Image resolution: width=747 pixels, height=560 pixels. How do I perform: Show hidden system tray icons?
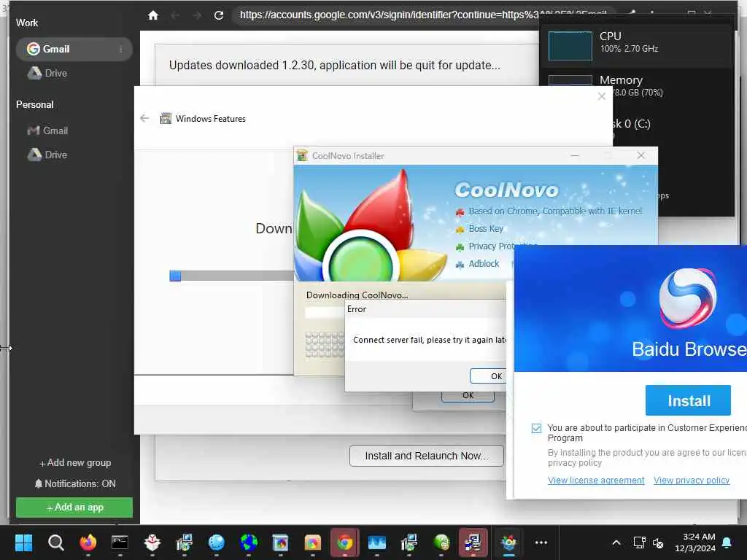click(616, 542)
